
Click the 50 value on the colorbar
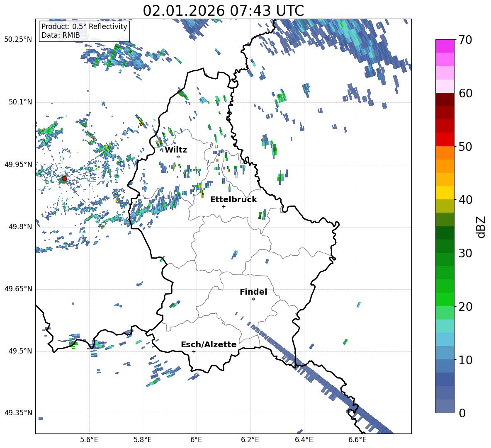pyautogui.click(x=465, y=146)
